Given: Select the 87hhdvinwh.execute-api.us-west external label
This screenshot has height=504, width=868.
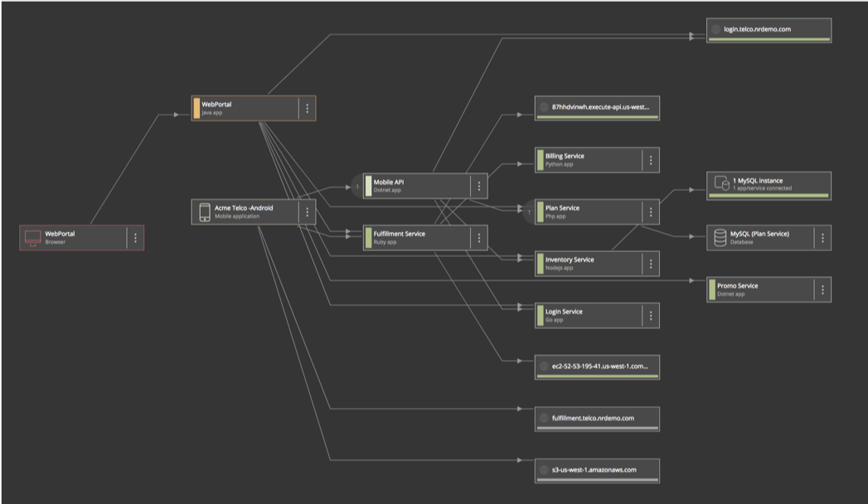Looking at the screenshot, I should pyautogui.click(x=600, y=107).
